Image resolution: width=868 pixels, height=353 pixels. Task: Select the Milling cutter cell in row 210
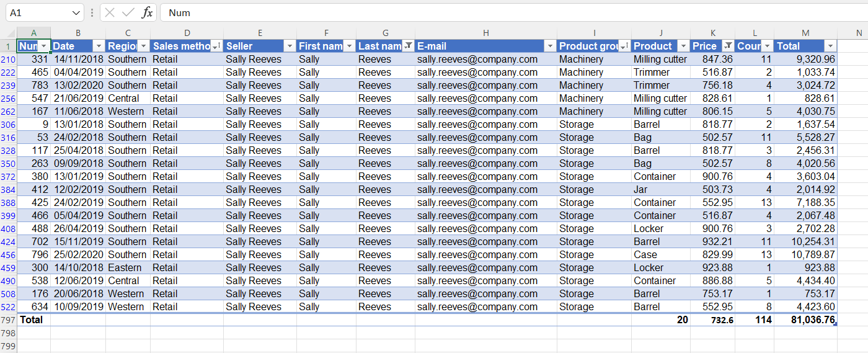coord(660,59)
